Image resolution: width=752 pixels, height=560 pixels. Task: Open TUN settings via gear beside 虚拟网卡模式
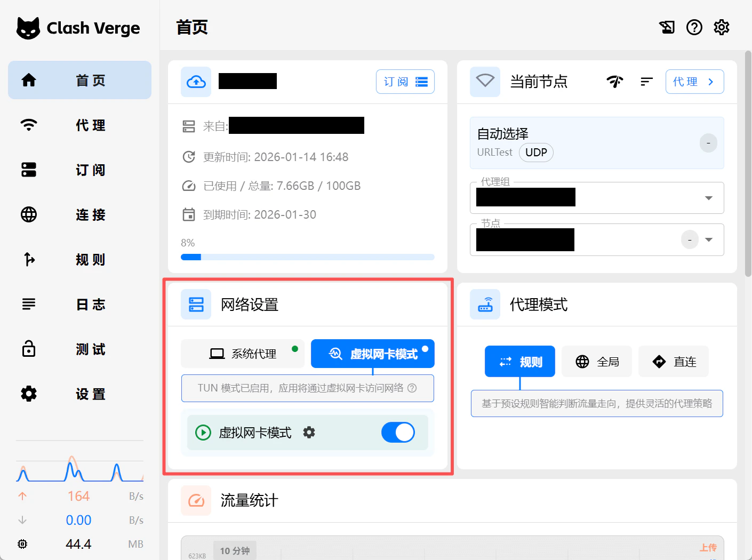(x=309, y=433)
